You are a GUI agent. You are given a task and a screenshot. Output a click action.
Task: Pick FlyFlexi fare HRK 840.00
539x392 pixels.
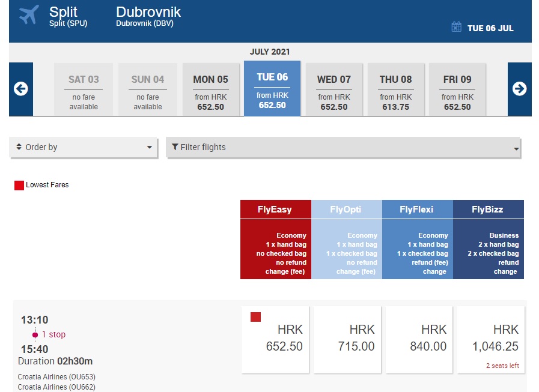(x=419, y=340)
